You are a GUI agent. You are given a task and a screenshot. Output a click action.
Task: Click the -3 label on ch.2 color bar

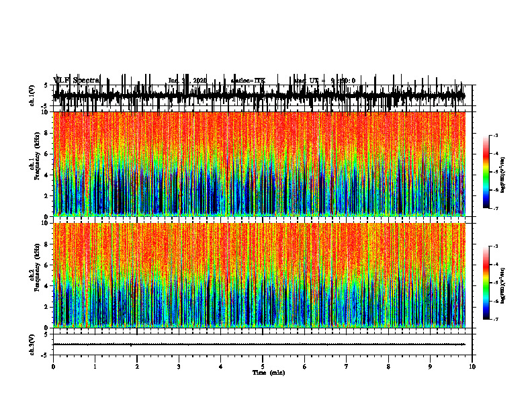496,246
